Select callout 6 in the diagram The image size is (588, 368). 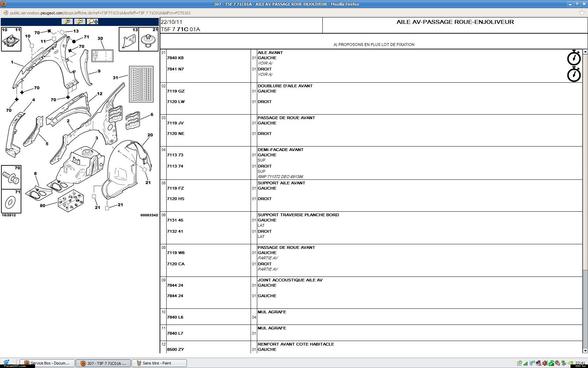(152, 114)
